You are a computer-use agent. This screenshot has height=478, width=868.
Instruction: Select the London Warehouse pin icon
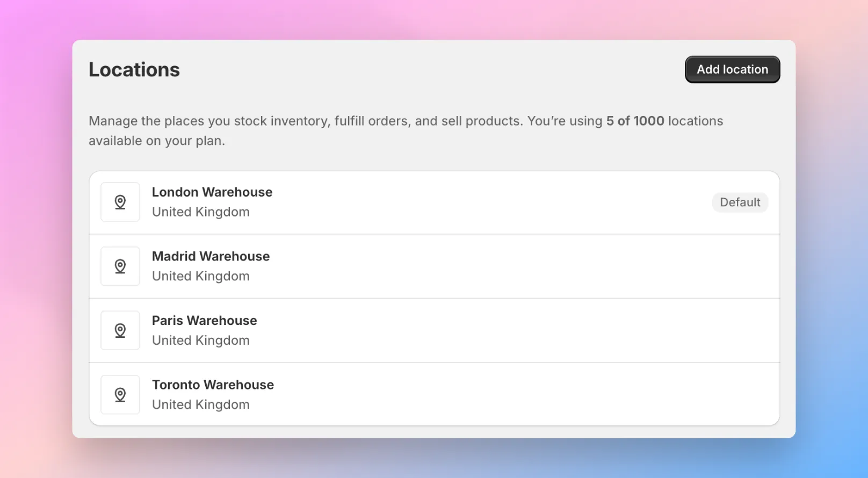120,202
